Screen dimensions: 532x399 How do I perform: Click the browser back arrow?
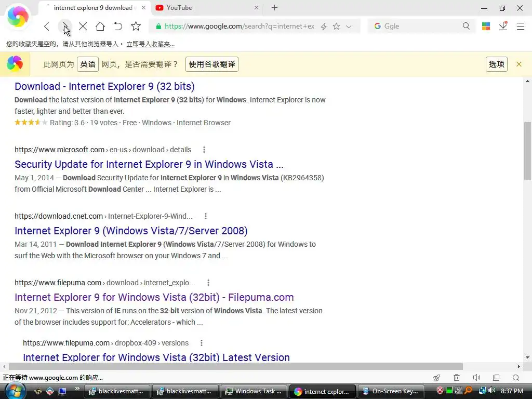(x=47, y=26)
